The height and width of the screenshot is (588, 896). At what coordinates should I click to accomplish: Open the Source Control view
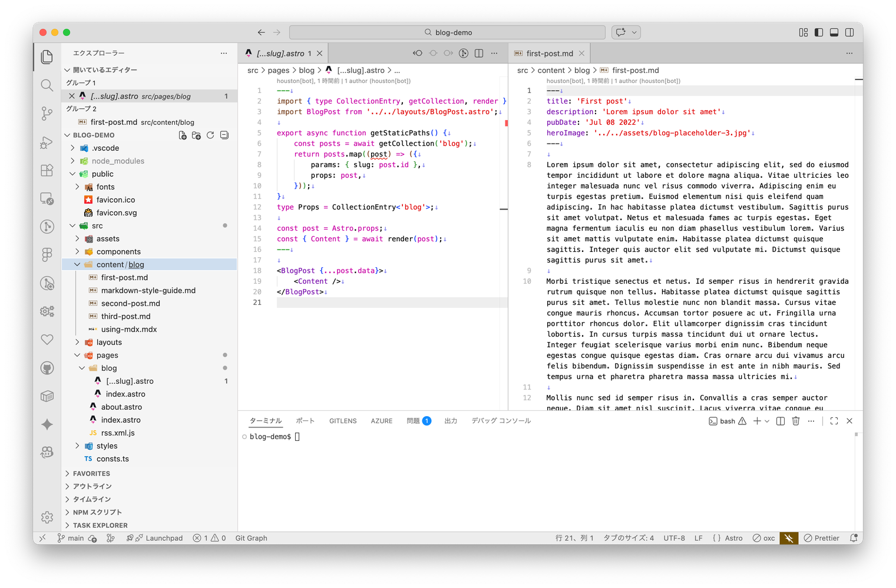point(47,113)
